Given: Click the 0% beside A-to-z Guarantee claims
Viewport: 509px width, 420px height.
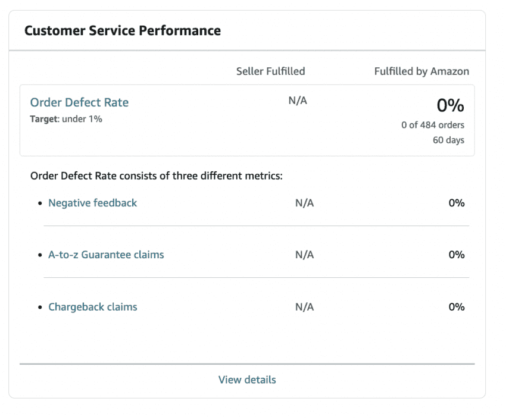Looking at the screenshot, I should [x=457, y=255].
